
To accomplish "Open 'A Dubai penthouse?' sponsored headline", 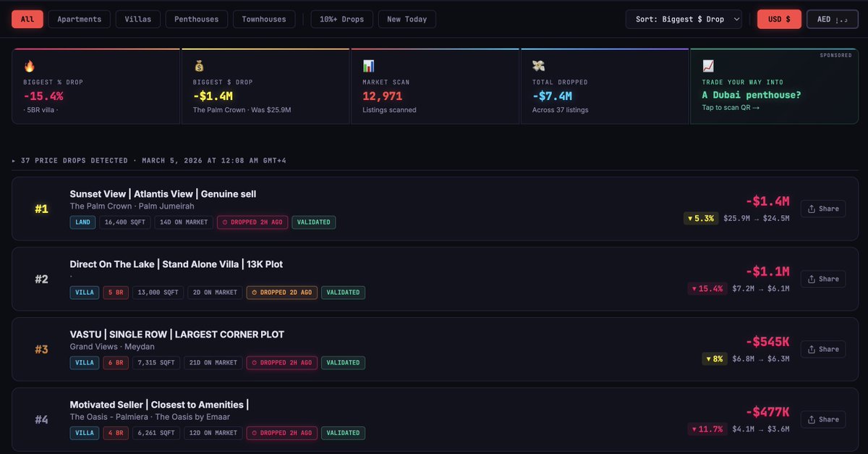I will 752,95.
